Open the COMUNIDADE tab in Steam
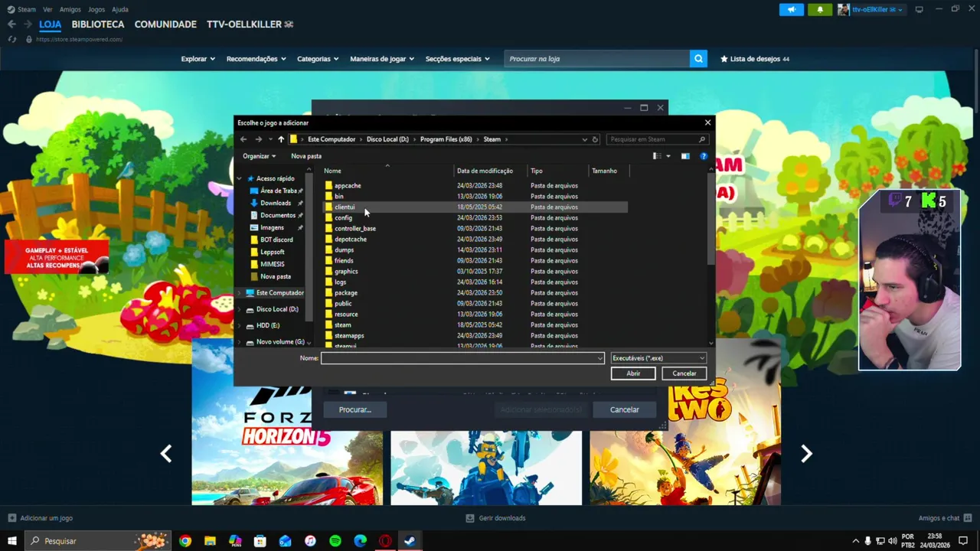 [x=165, y=24]
